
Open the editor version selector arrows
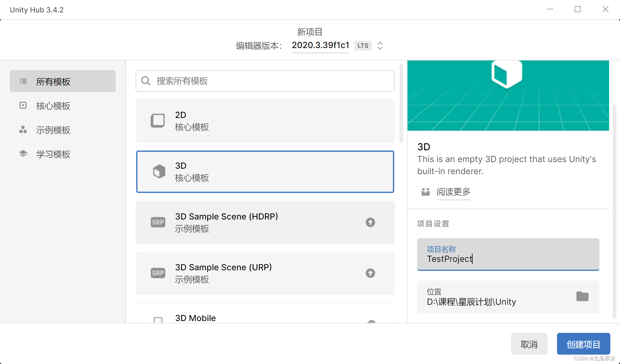(380, 45)
